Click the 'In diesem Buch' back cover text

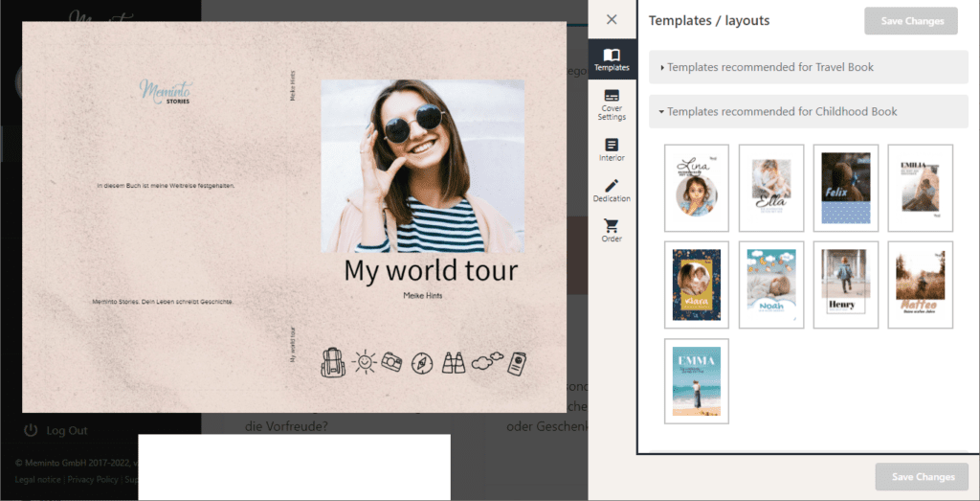click(x=166, y=186)
